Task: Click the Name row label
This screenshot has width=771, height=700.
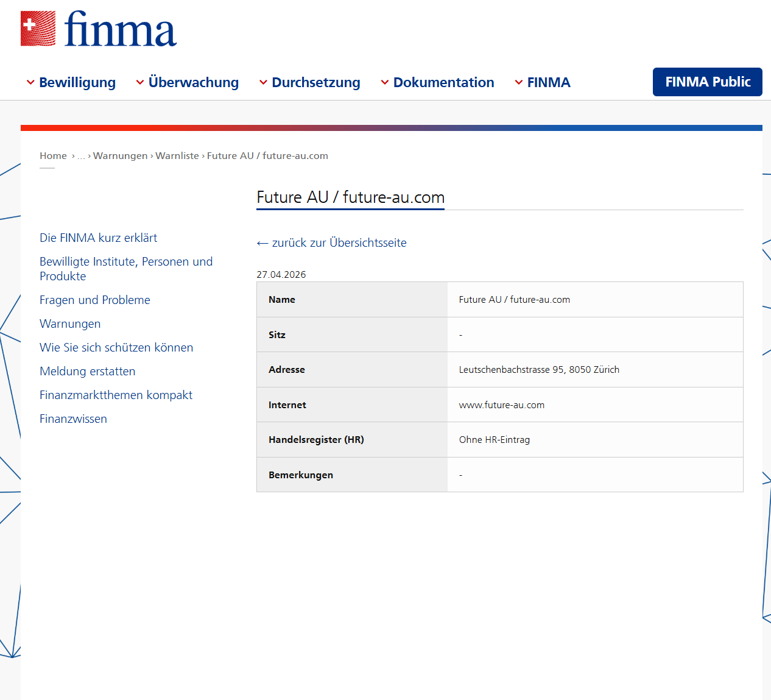Action: (x=282, y=300)
